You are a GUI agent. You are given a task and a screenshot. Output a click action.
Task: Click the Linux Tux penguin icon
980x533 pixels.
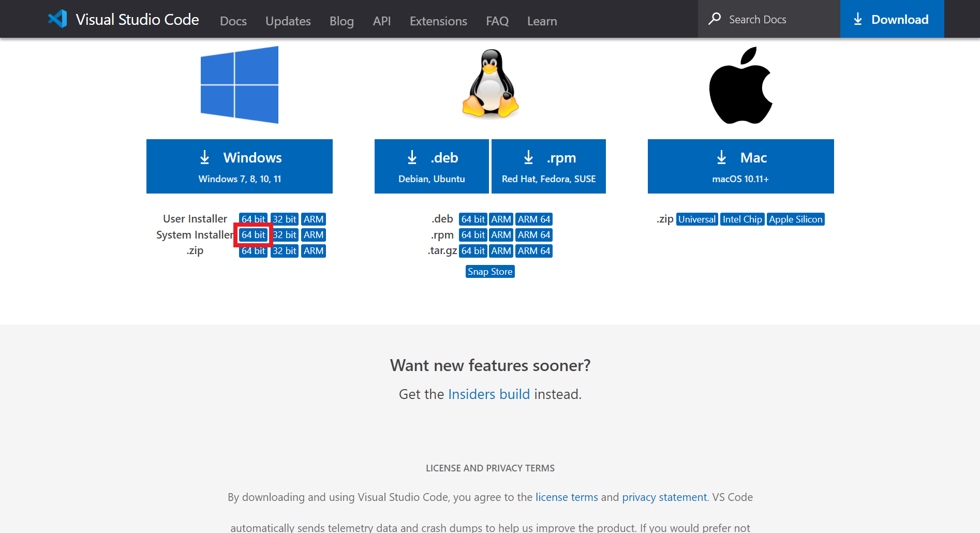pos(490,84)
